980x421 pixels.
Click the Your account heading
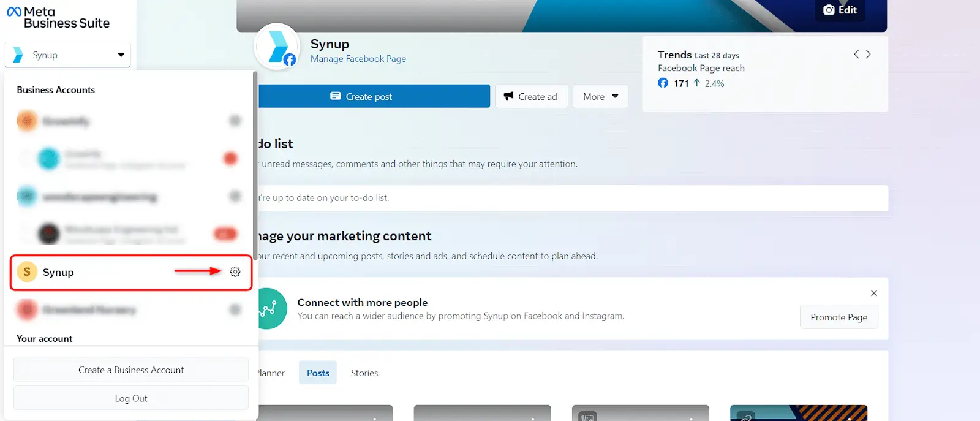coord(45,338)
